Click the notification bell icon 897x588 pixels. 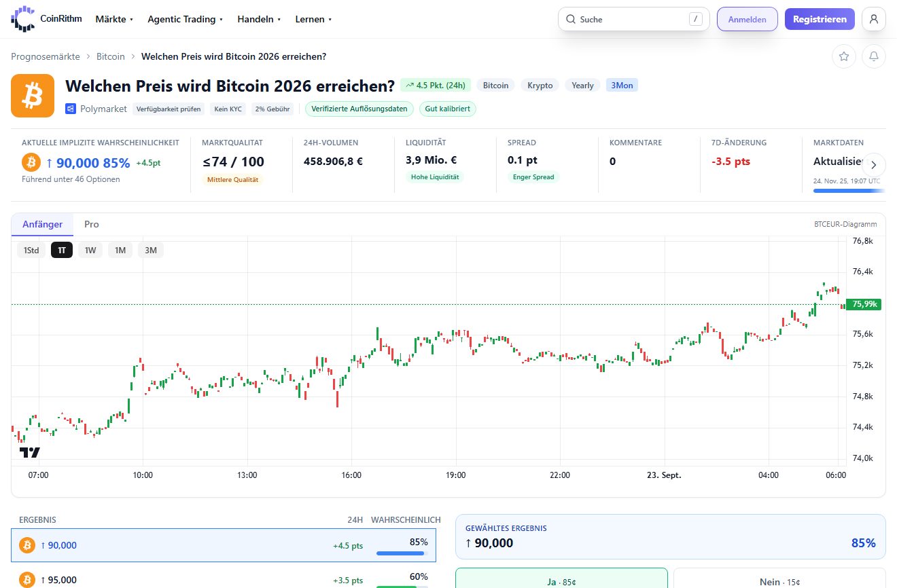click(874, 56)
